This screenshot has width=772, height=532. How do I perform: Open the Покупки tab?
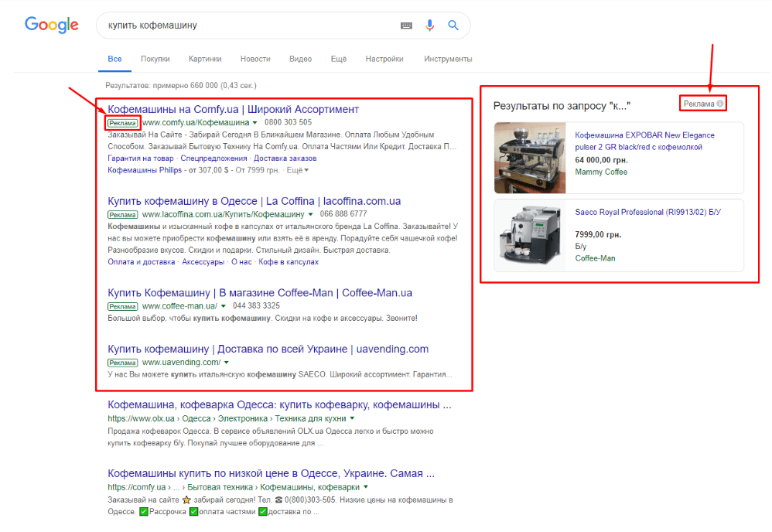click(155, 58)
